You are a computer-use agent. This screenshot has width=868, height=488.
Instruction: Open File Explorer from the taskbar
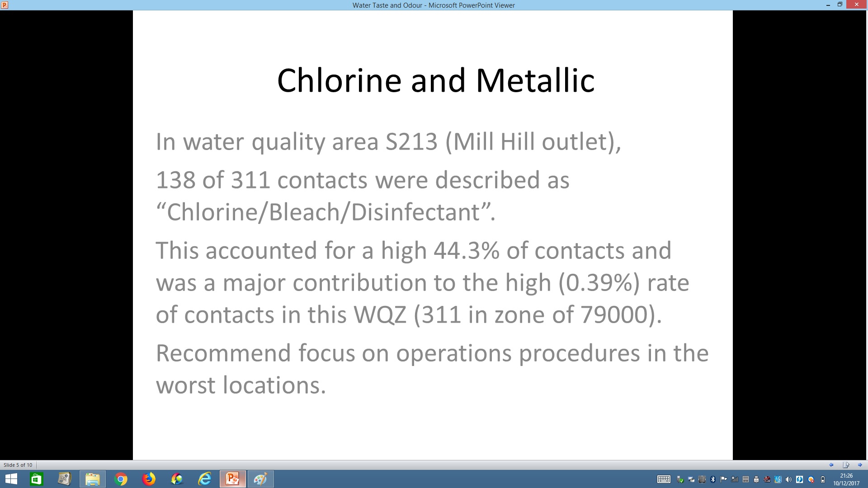click(93, 479)
